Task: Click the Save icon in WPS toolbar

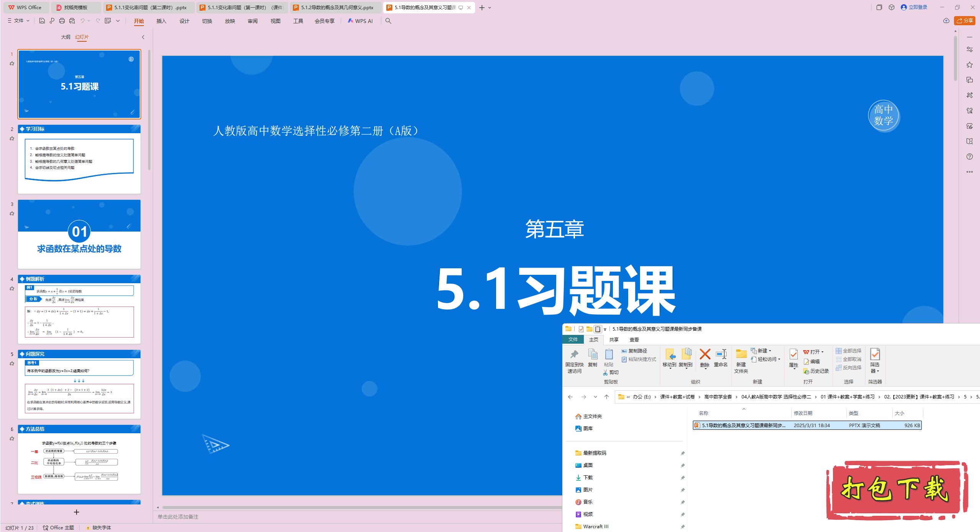Action: pyautogui.click(x=42, y=21)
